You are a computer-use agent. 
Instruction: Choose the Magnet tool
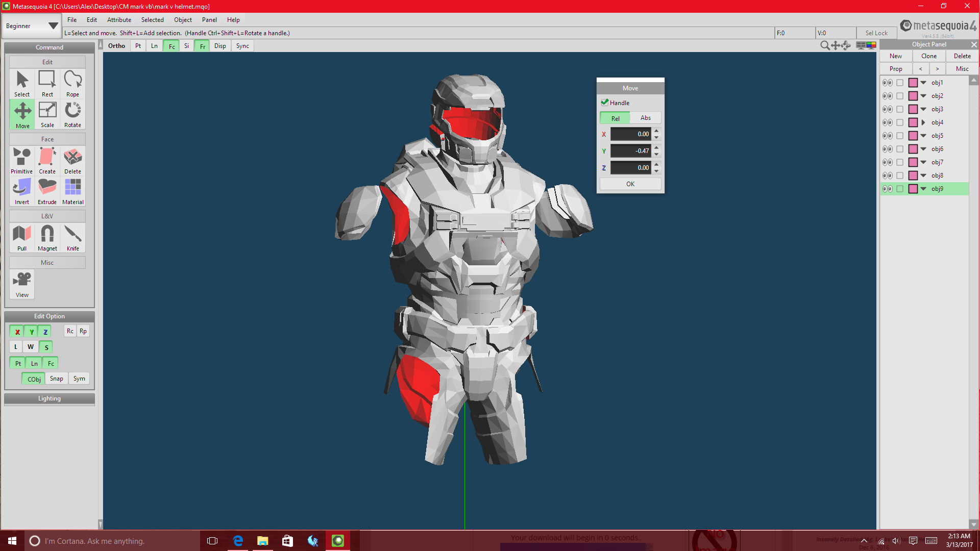(x=47, y=238)
